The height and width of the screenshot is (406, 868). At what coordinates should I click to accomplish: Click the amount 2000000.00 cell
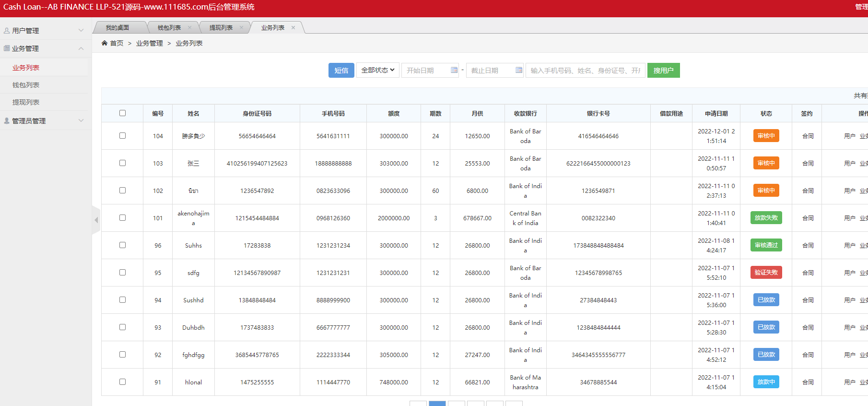pyautogui.click(x=394, y=218)
